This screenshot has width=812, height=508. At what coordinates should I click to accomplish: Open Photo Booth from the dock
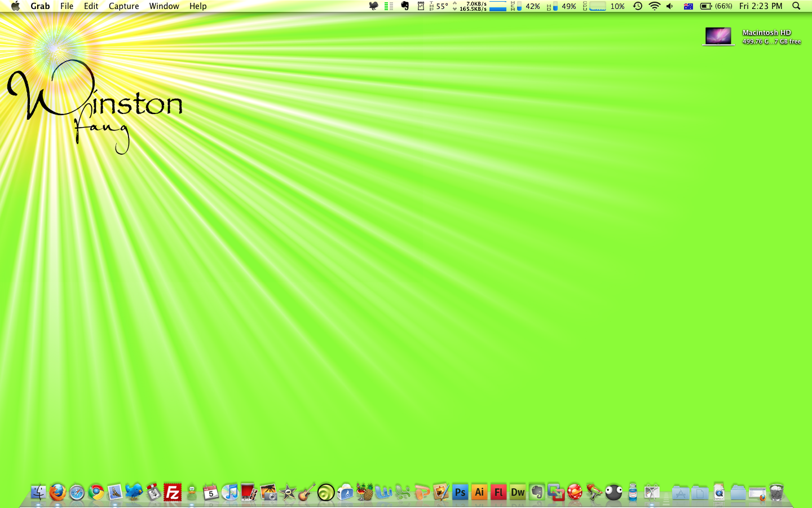[x=249, y=492]
